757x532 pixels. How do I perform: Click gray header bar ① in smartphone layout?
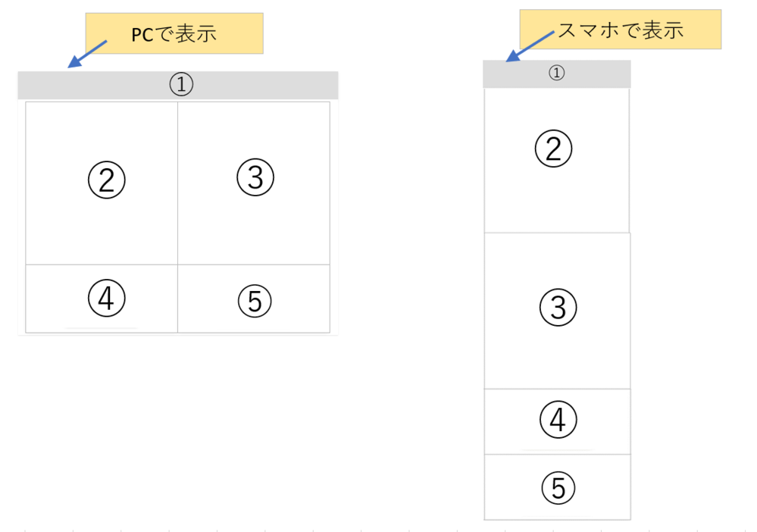point(556,74)
